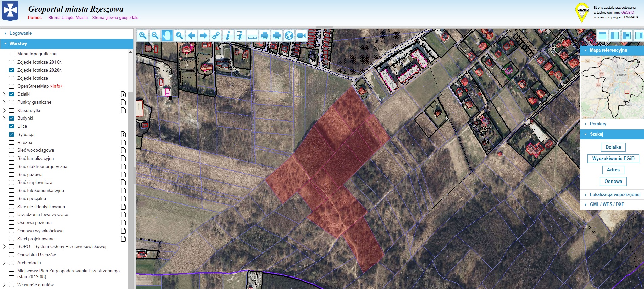Click the chain link icon in toolbar
644x289 pixels.
[216, 35]
